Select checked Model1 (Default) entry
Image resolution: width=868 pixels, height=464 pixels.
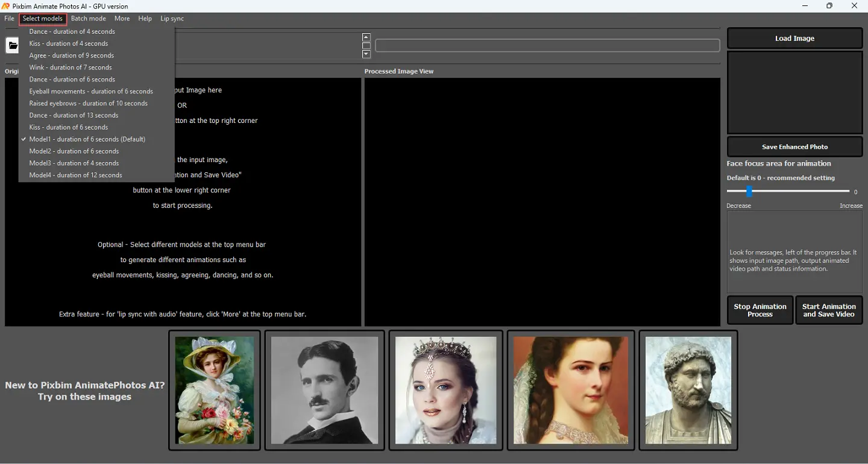tap(96, 139)
